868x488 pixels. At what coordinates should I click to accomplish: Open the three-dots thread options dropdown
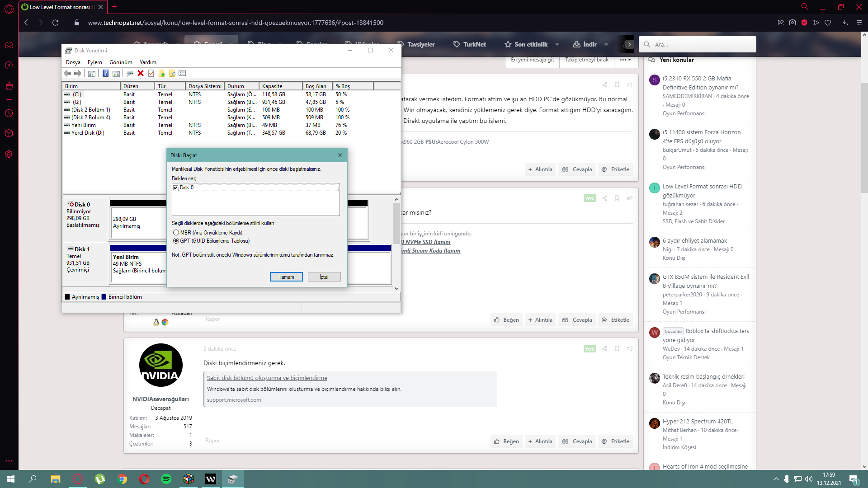(626, 60)
